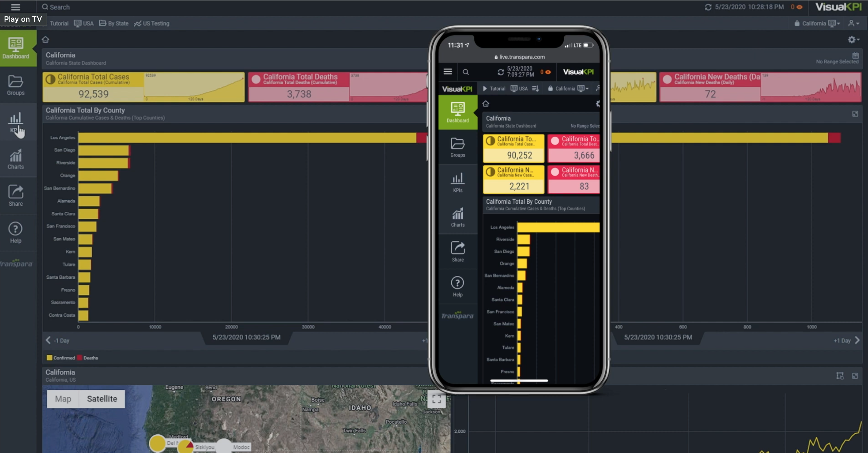Tap the phone's 83 new deaths card
The width and height of the screenshot is (868, 453).
click(x=573, y=179)
